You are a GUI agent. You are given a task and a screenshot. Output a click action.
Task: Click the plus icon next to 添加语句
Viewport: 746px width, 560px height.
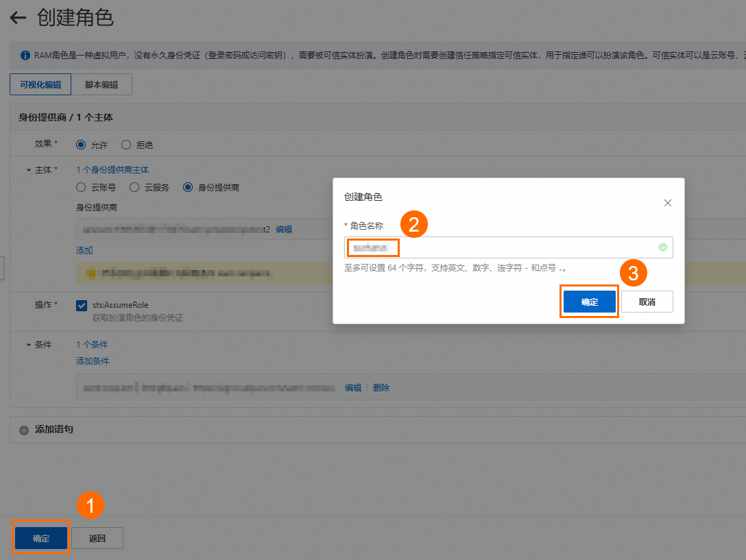[24, 430]
